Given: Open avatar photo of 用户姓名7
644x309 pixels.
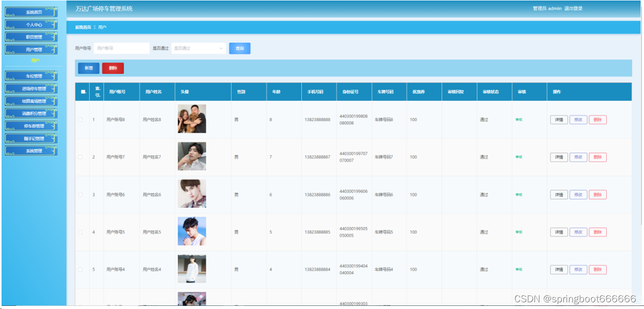Looking at the screenshot, I should (192, 157).
